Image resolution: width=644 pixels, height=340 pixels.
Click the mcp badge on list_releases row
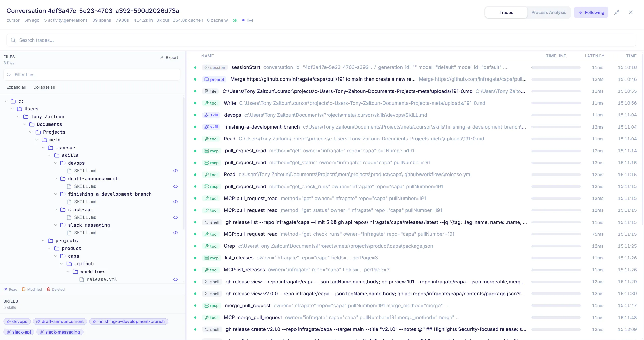211,258
